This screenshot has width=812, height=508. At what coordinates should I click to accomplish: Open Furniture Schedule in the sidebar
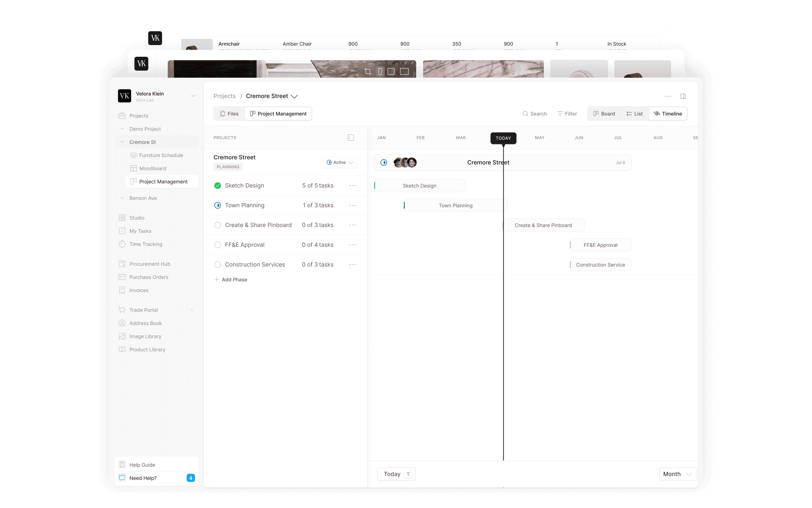coord(157,155)
